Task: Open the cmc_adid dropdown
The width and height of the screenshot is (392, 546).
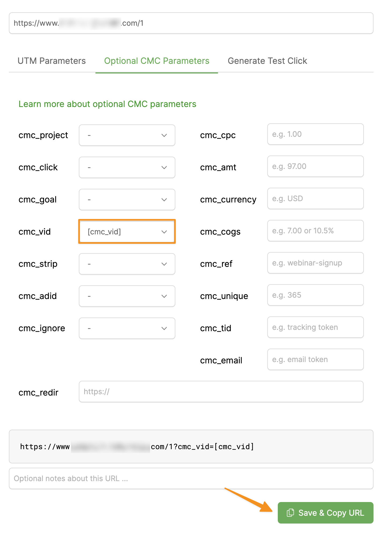Action: [x=127, y=296]
